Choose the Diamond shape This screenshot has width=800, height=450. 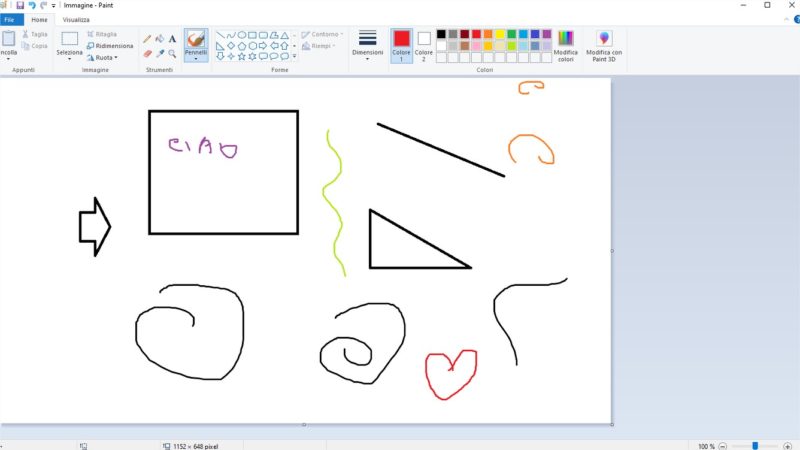tap(231, 46)
